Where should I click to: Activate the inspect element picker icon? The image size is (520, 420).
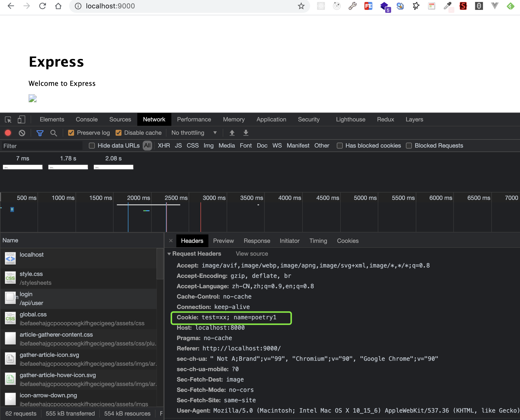(x=8, y=120)
